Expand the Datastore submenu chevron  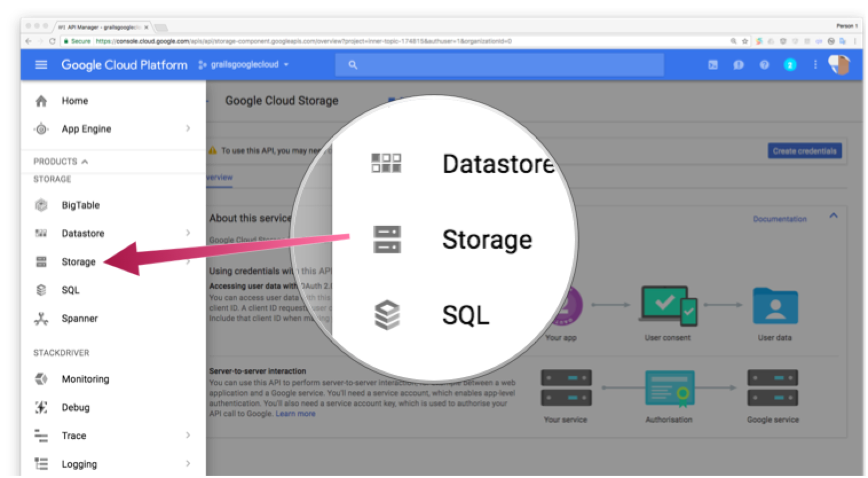click(188, 233)
